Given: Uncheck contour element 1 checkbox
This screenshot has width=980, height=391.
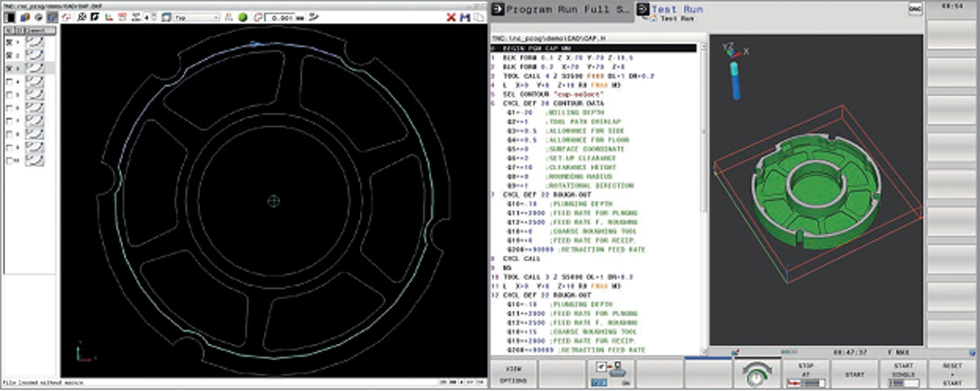Looking at the screenshot, I should [9, 43].
